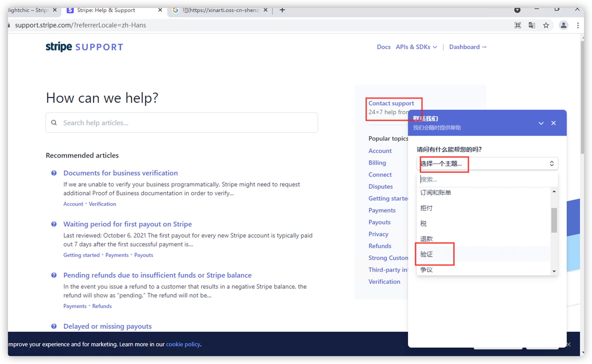Expand the APIs & SDKs menu
The image size is (592, 364).
[416, 47]
